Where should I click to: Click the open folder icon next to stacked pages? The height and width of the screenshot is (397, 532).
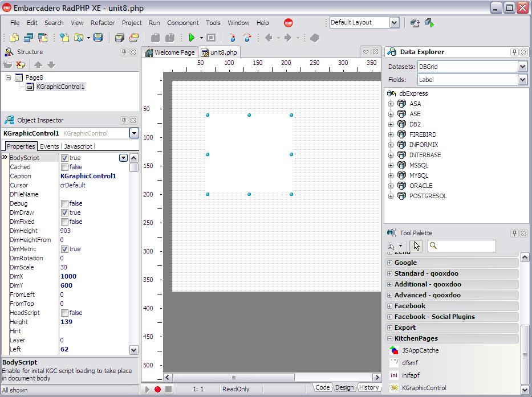[134, 38]
